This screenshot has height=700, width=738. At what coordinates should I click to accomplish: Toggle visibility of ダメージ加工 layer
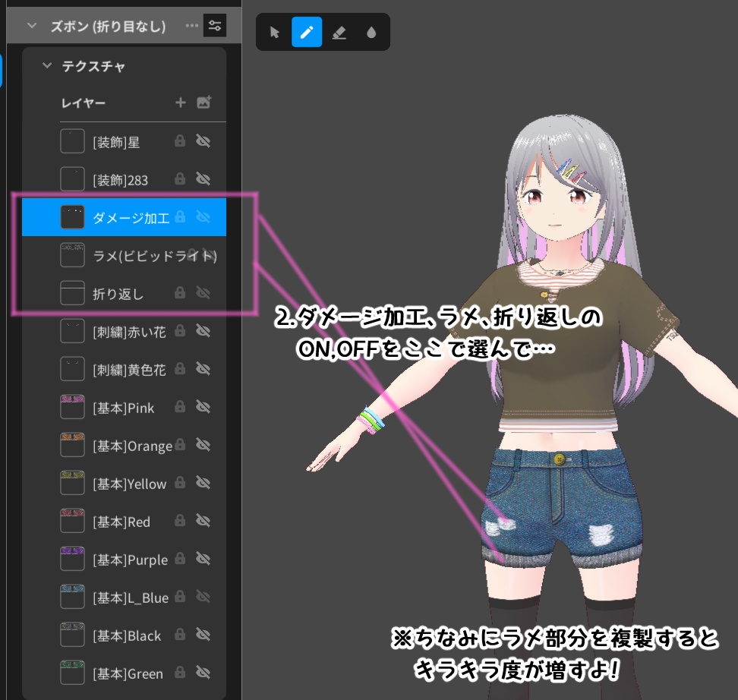click(203, 217)
